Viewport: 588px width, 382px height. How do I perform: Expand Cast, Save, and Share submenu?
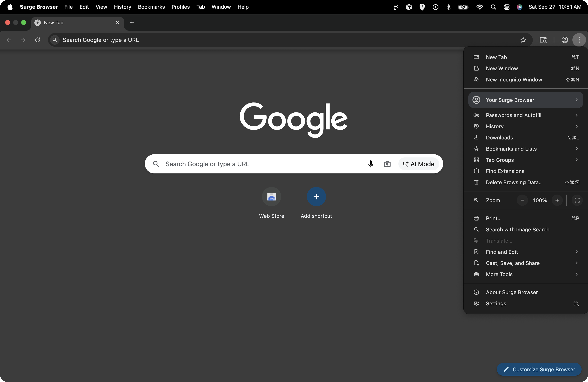point(525,263)
